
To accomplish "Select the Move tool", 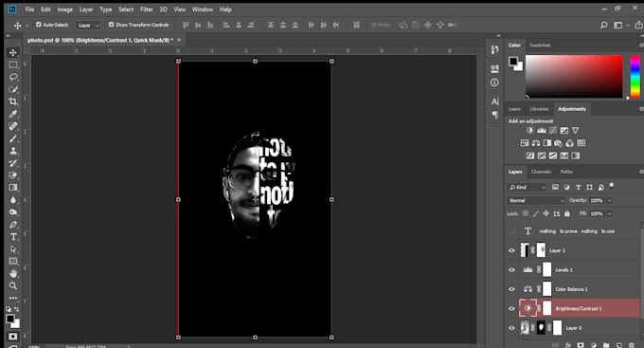I will (13, 53).
